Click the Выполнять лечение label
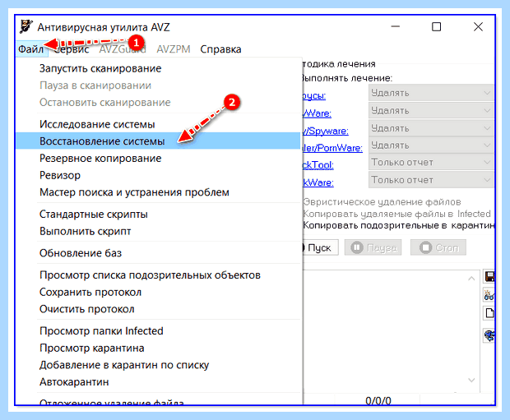 [347, 78]
